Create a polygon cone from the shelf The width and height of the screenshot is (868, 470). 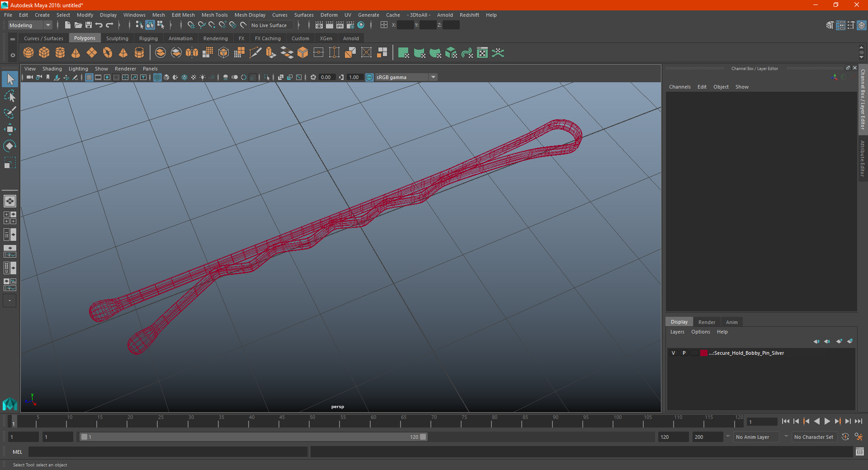pos(76,53)
